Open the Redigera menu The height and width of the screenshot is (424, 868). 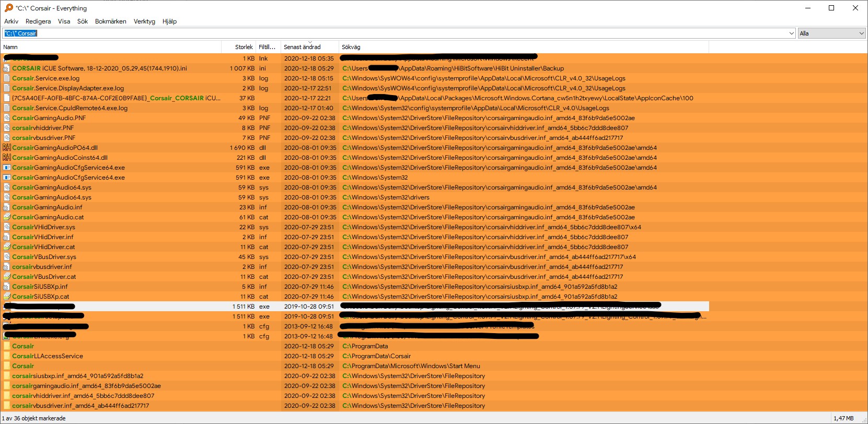[x=38, y=21]
